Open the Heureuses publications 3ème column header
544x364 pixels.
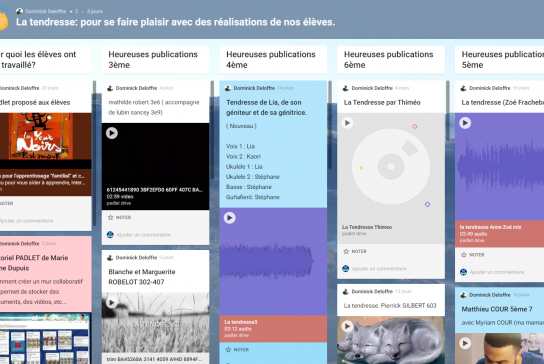point(155,59)
